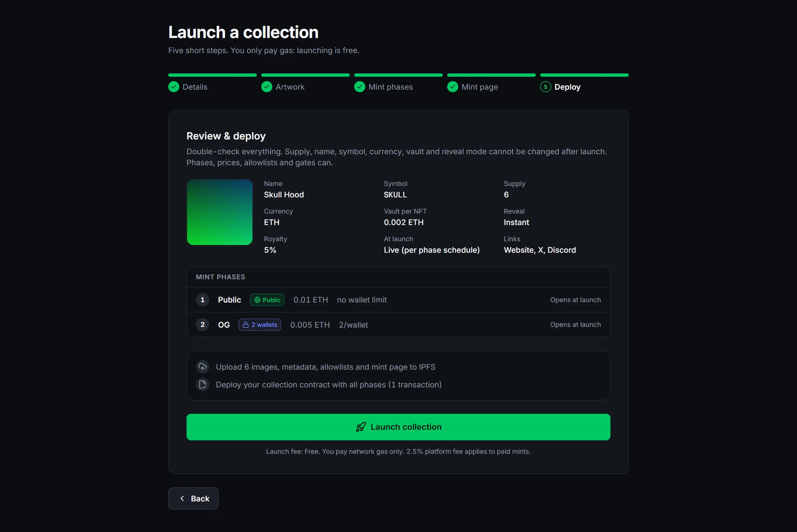
Task: Click the Details step checkmark icon
Action: click(x=174, y=87)
